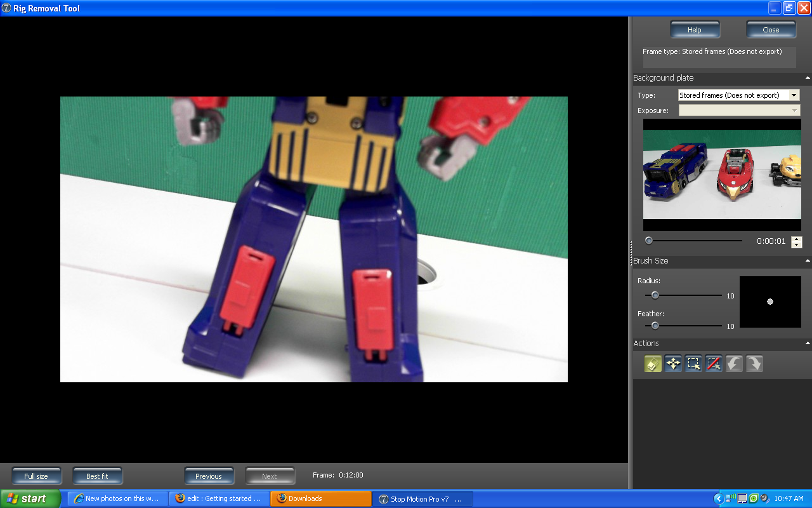Click the brush preview dot box
Screen dimensions: 812x508
(770, 302)
